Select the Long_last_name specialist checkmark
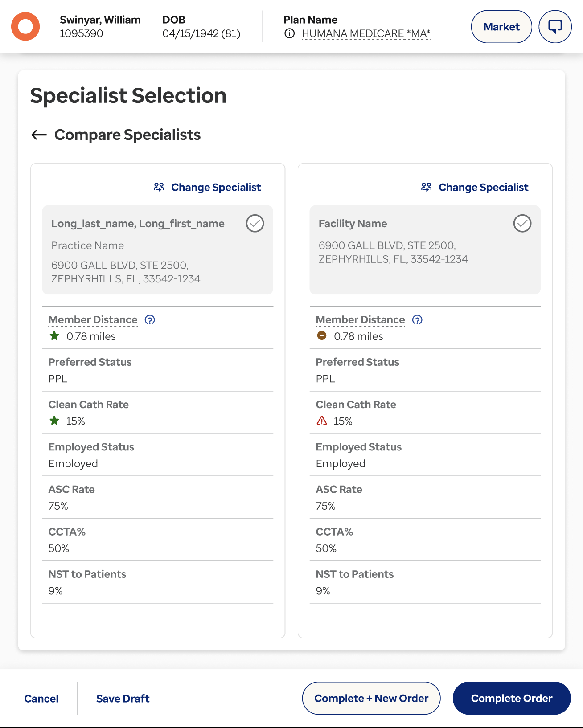 [255, 224]
